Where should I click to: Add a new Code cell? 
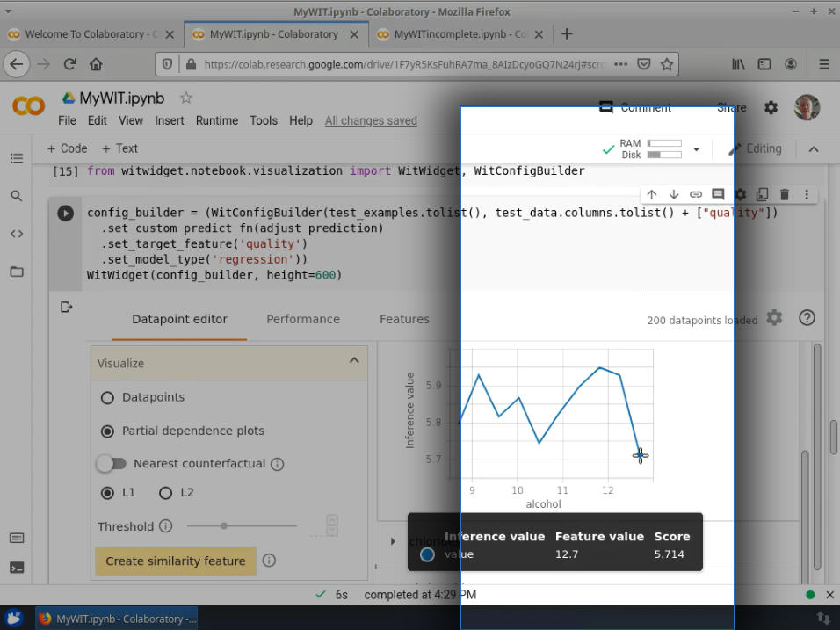(x=67, y=148)
